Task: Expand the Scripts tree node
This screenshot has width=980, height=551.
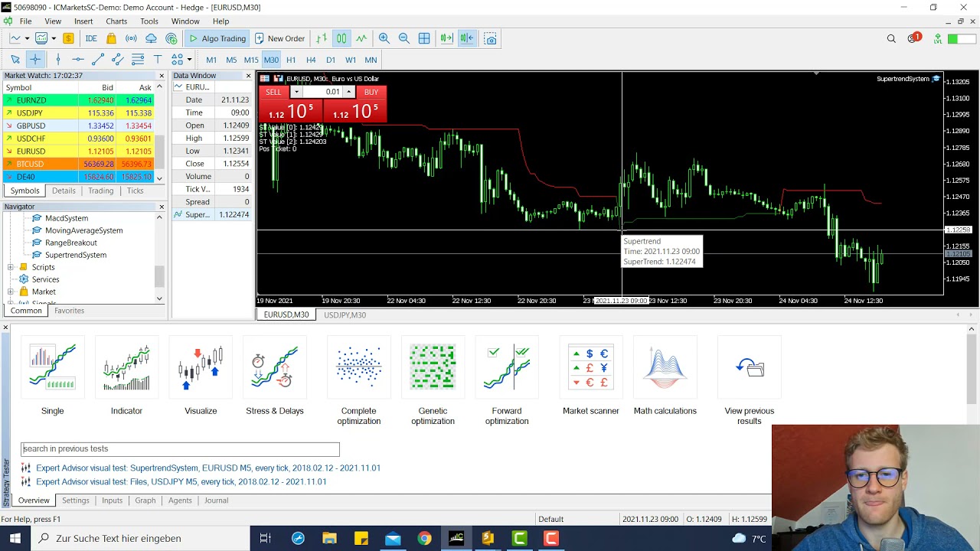Action: [x=11, y=267]
